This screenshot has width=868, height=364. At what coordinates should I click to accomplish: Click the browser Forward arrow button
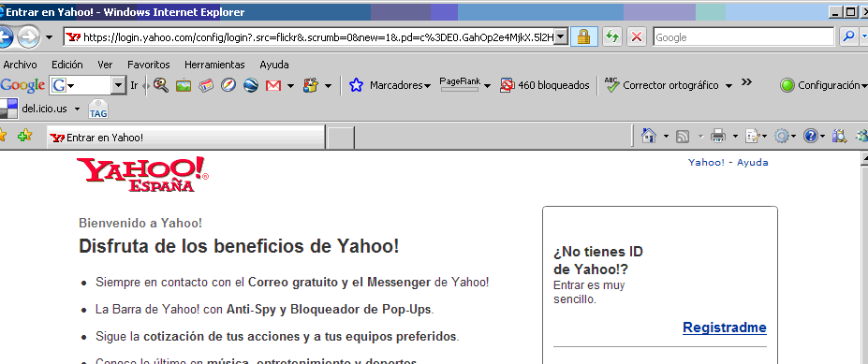point(28,37)
